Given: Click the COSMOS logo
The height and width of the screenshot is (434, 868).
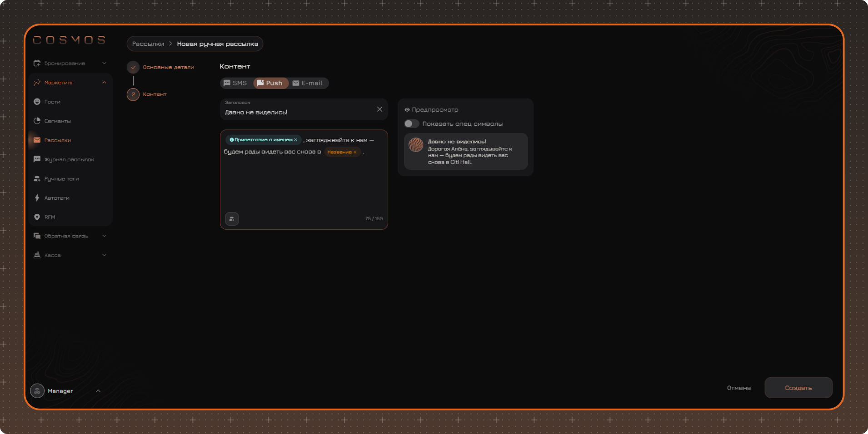Looking at the screenshot, I should [x=69, y=40].
